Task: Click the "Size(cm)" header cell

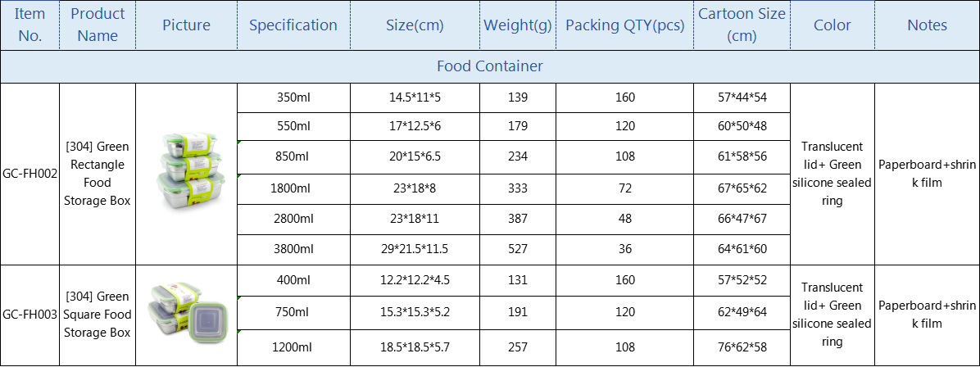Action: [415, 25]
